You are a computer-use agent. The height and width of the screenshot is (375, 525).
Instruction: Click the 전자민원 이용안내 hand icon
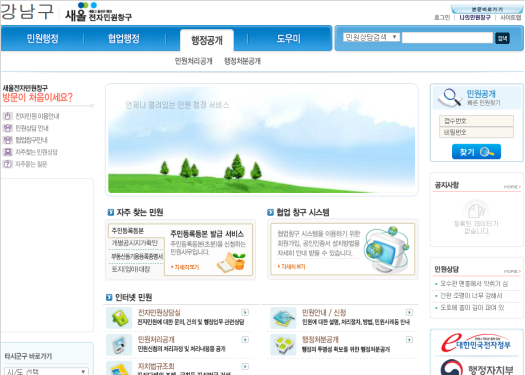7,116
